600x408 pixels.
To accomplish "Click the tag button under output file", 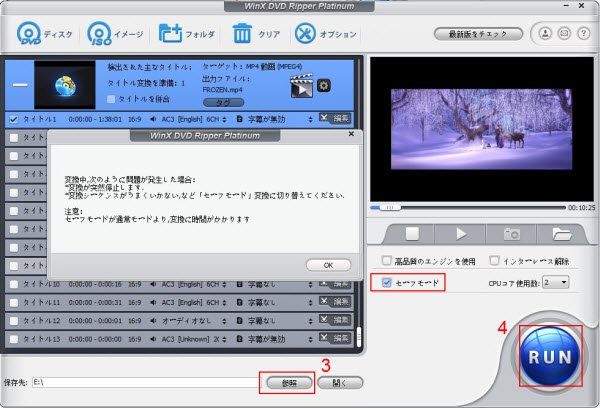I will [x=223, y=103].
